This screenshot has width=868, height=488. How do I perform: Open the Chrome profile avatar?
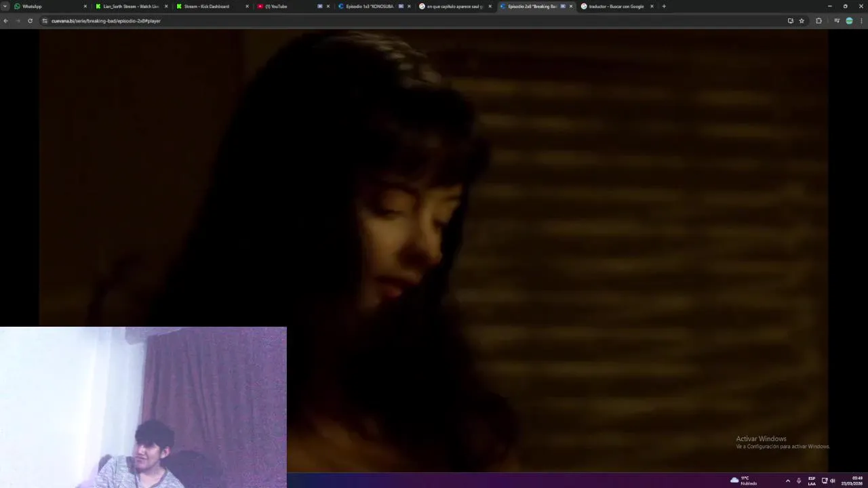pos(849,21)
